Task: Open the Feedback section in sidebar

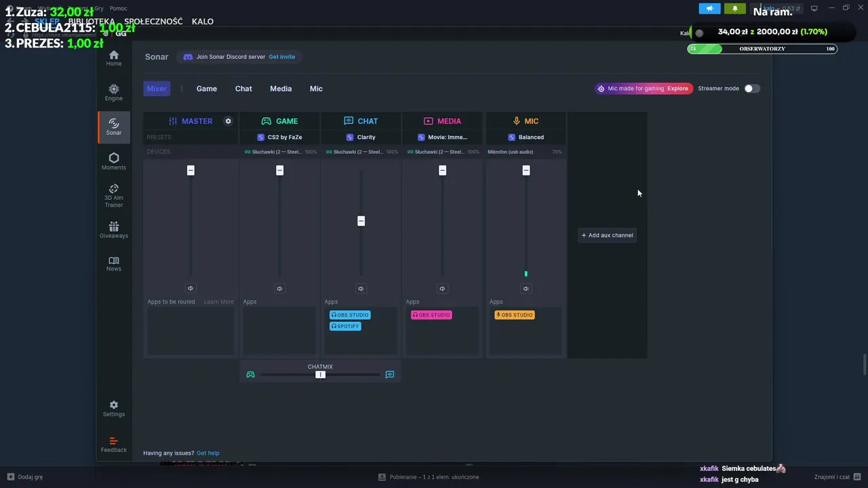Action: (114, 445)
